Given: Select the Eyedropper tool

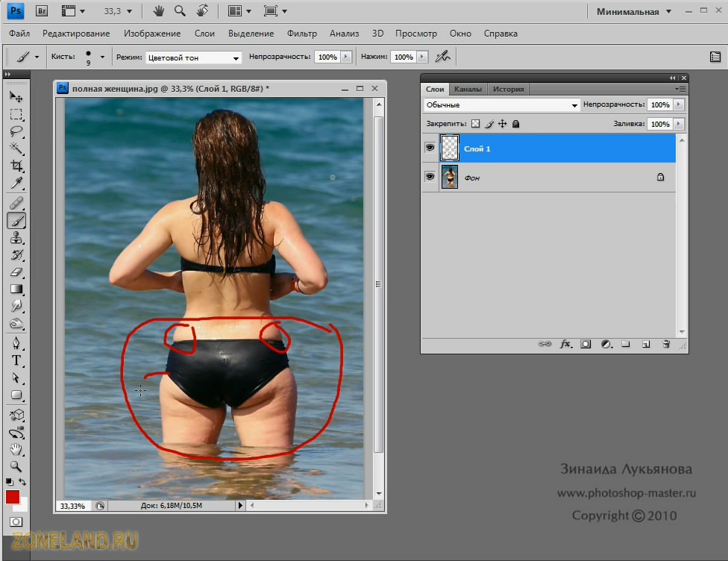Looking at the screenshot, I should point(16,183).
